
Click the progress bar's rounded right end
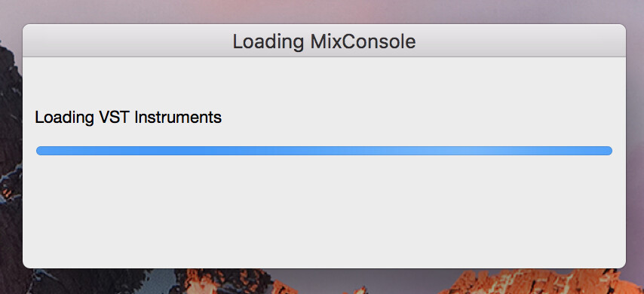[x=609, y=151]
